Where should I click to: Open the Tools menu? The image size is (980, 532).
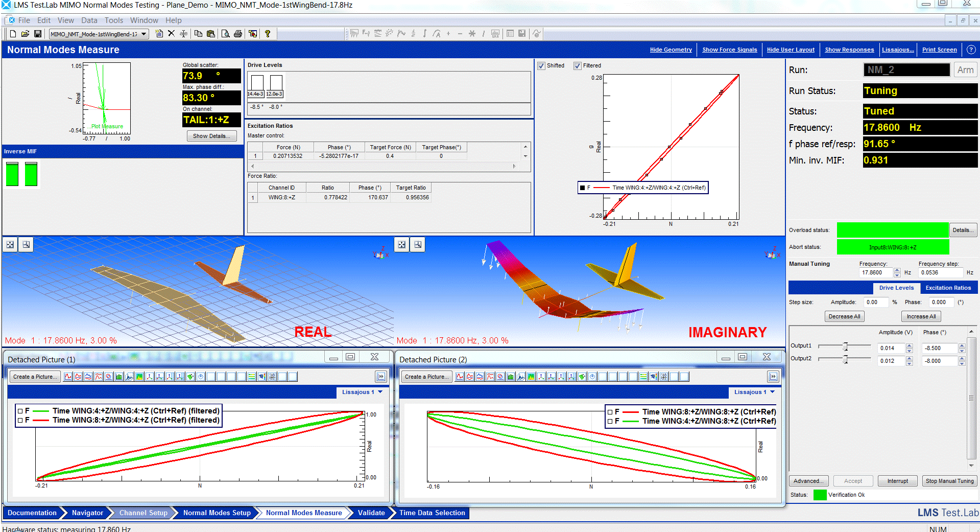[113, 20]
